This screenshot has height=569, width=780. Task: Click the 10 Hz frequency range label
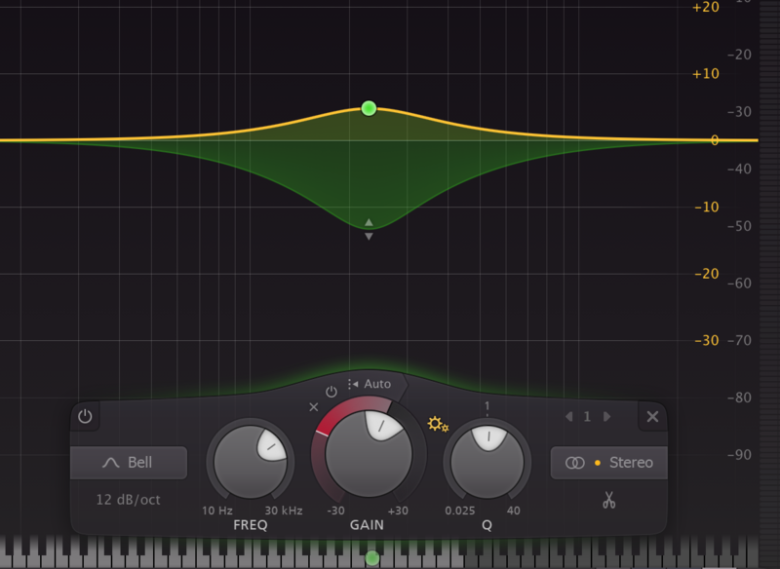pyautogui.click(x=217, y=511)
